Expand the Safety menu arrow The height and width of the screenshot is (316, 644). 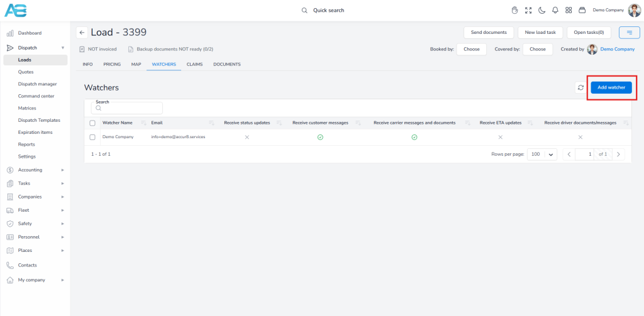click(x=62, y=224)
